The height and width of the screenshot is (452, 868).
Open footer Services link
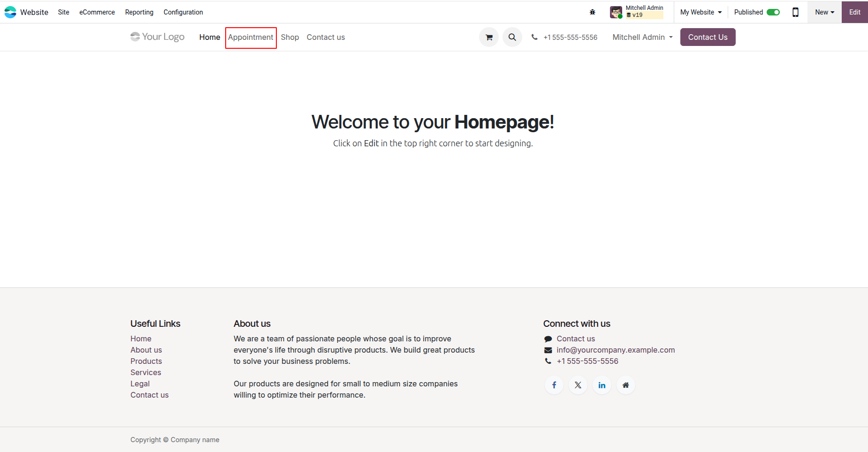tap(146, 372)
